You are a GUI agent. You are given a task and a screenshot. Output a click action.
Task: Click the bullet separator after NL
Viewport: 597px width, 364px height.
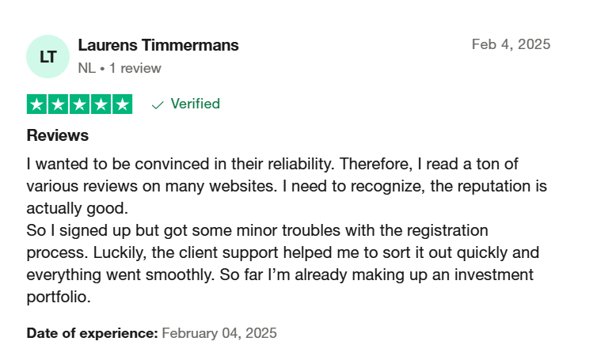[x=102, y=69]
